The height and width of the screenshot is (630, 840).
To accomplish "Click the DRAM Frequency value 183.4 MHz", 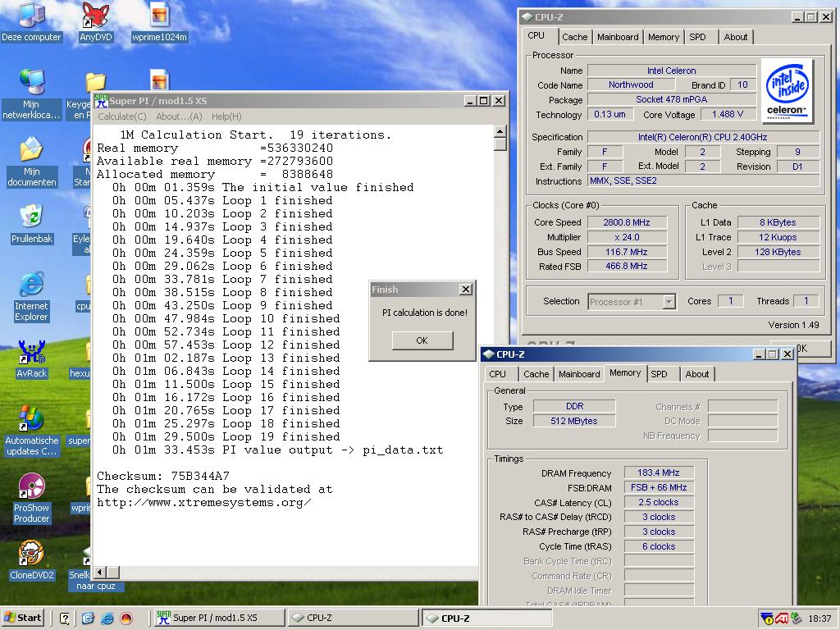I will tap(659, 472).
